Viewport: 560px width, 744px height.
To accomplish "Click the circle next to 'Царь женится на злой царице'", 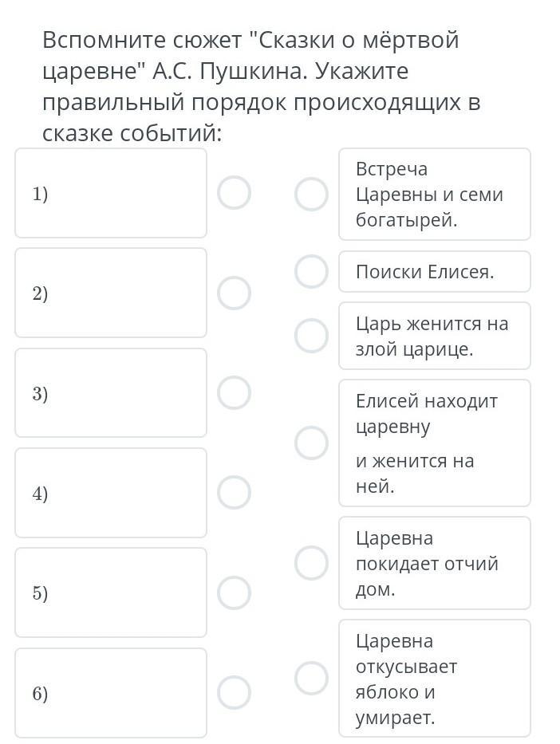I will 311,336.
